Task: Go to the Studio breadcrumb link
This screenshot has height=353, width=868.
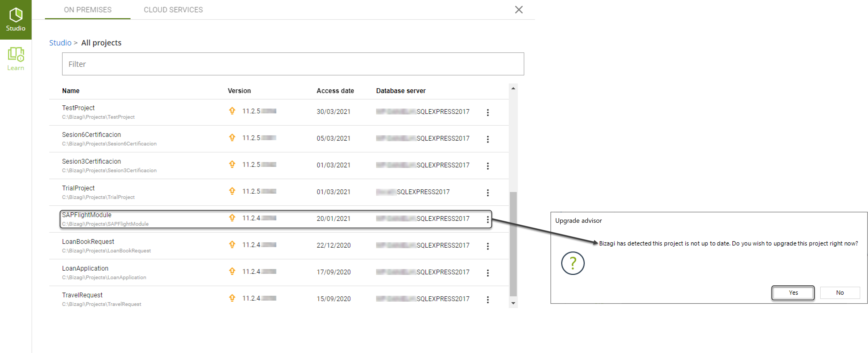Action: tap(60, 43)
